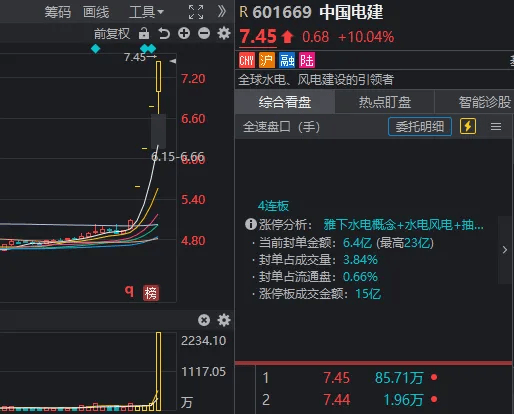The image size is (514, 414).
Task: Switch to the 热点盯盘 tab
Action: coord(385,102)
